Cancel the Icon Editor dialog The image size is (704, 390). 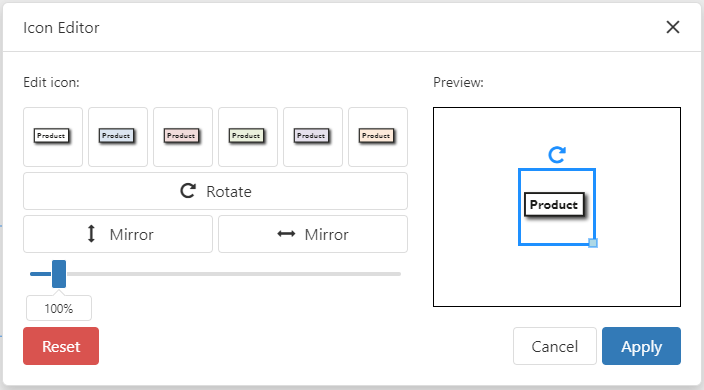[555, 346]
